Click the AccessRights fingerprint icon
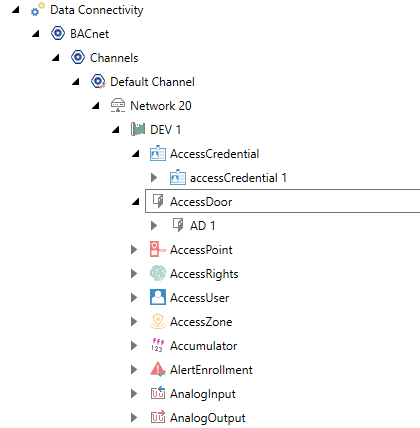Viewport: 420px width, 428px height. pos(158,273)
